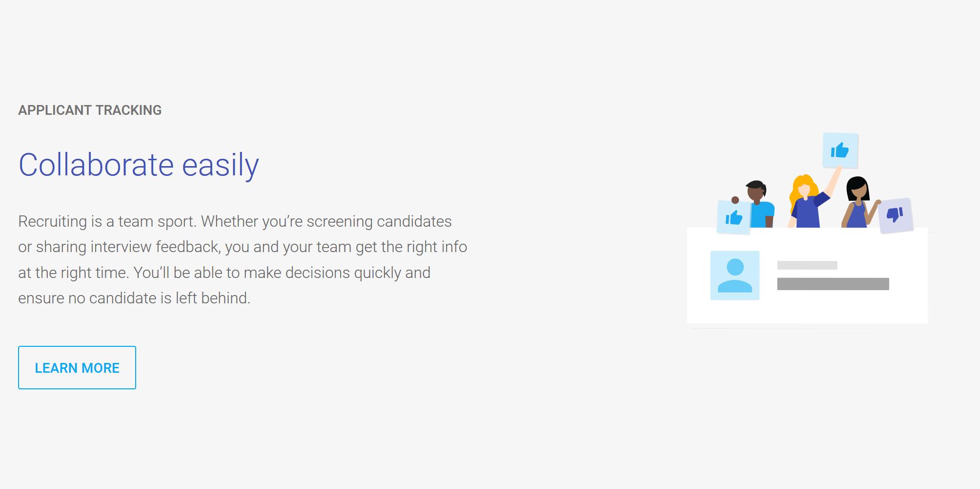This screenshot has width=980, height=489.
Task: Click the APPLICANT TRACKING section label
Action: tap(90, 110)
